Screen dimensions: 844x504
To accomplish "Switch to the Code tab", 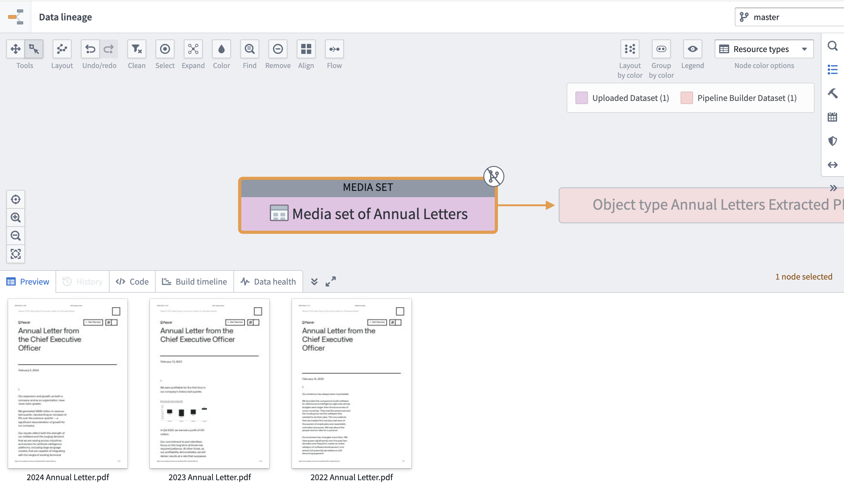I will (x=132, y=281).
